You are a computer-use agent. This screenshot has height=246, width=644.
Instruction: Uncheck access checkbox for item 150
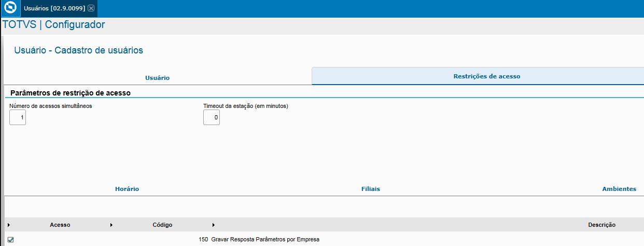point(10,240)
